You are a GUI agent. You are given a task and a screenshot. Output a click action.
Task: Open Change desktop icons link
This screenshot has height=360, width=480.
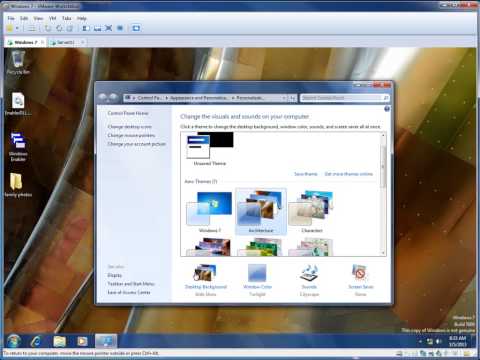pos(130,127)
